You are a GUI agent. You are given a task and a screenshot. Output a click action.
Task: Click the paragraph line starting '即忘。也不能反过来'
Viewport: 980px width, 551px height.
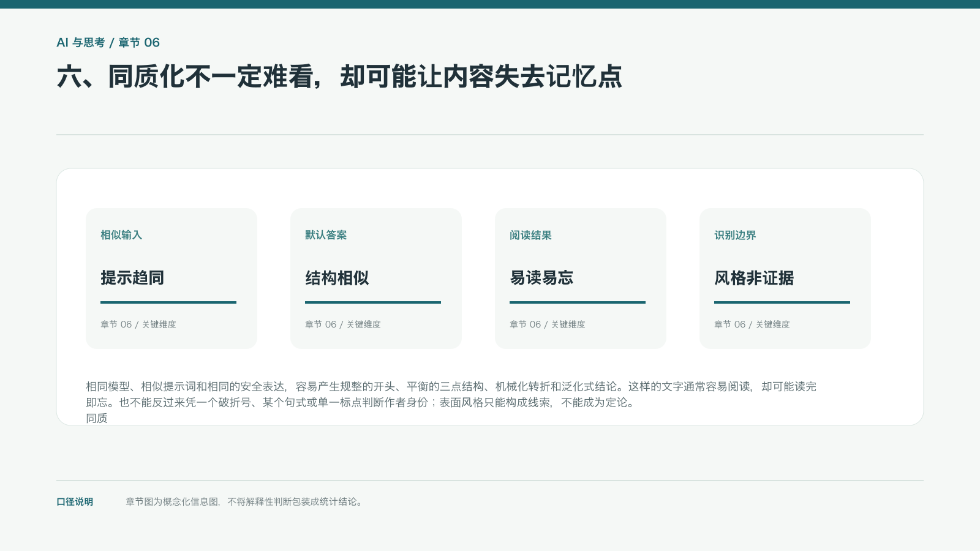point(360,402)
